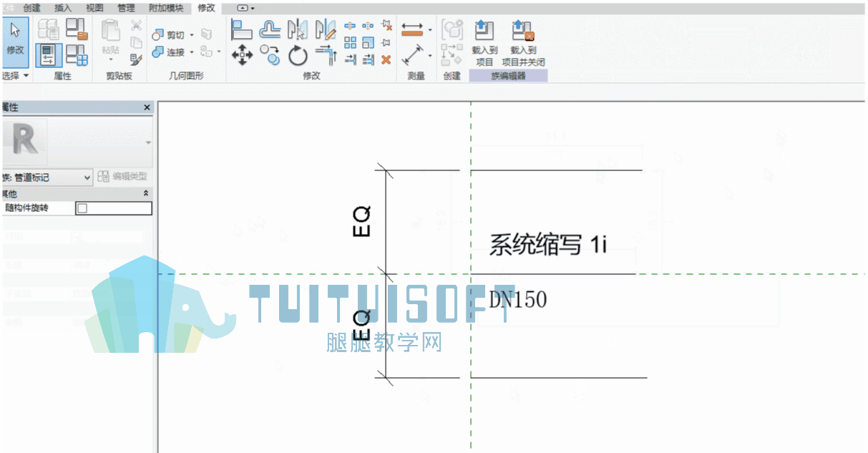The image size is (868, 453).
Task: Pick the Copy tool icon
Action: click(x=270, y=55)
